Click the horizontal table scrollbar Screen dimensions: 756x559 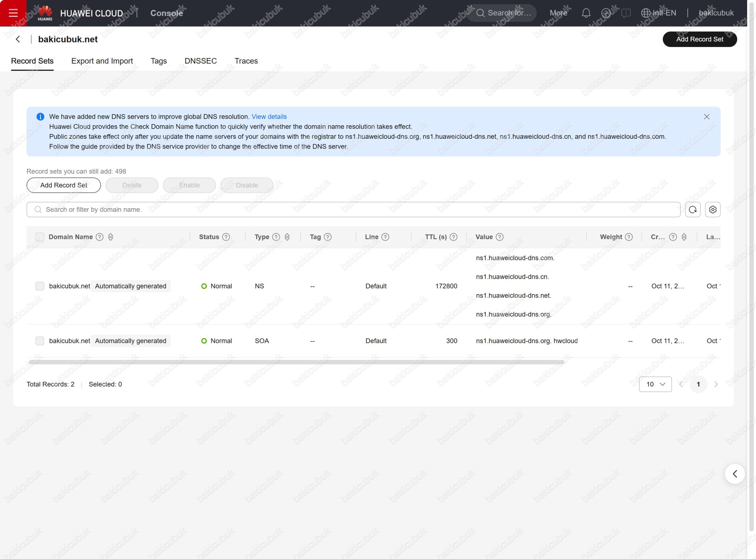pos(296,362)
